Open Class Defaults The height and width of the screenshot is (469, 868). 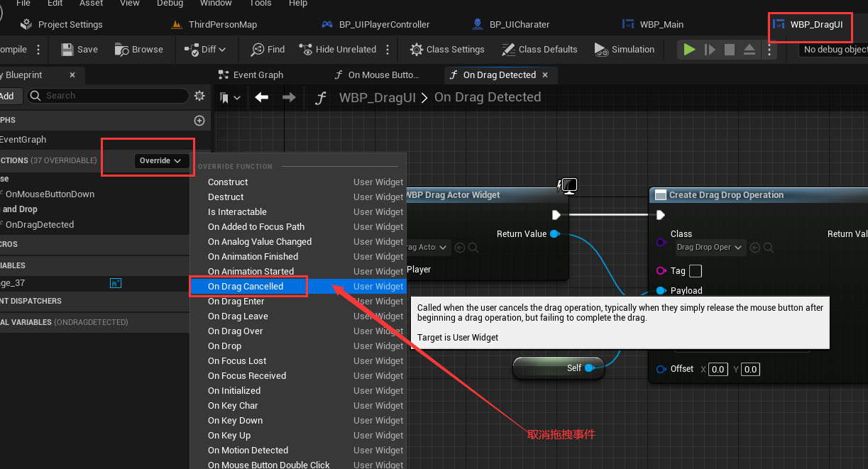point(539,49)
